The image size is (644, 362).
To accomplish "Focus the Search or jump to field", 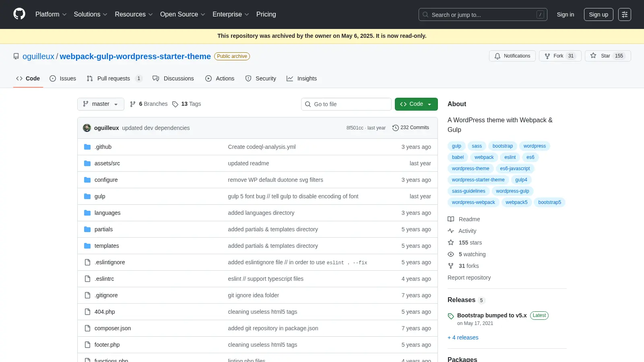I will click(483, 14).
